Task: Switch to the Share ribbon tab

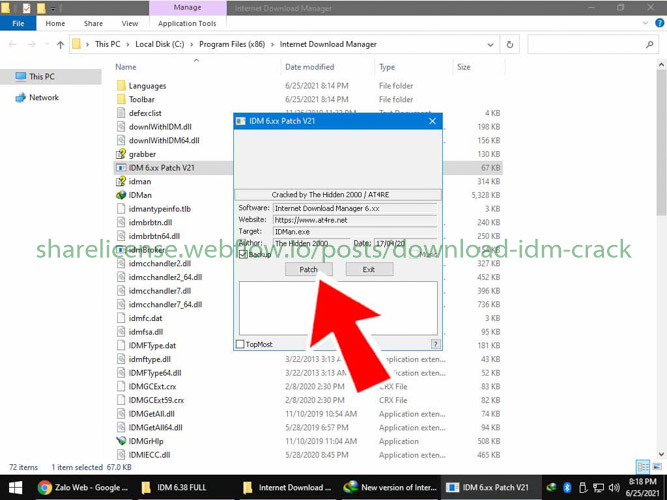Action: coord(93,23)
